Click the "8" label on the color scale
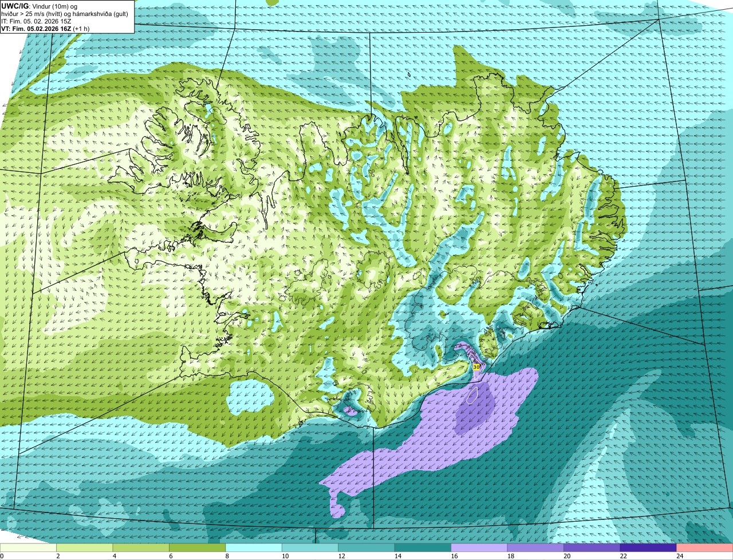The width and height of the screenshot is (733, 560). (227, 556)
